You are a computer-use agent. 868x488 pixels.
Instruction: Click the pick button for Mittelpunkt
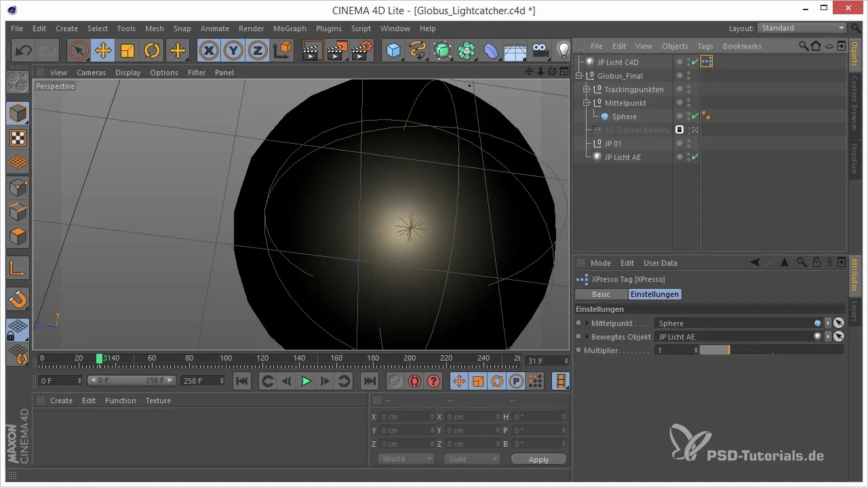839,323
